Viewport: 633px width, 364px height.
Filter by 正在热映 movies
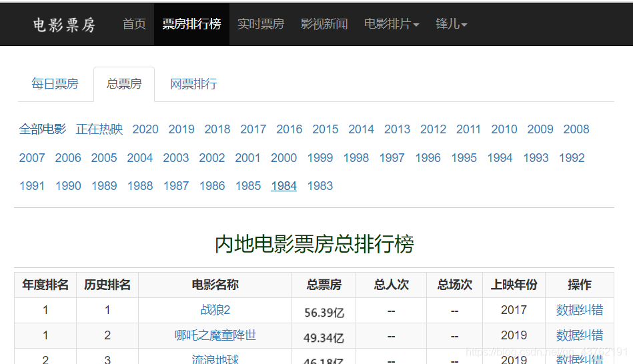pyautogui.click(x=99, y=129)
